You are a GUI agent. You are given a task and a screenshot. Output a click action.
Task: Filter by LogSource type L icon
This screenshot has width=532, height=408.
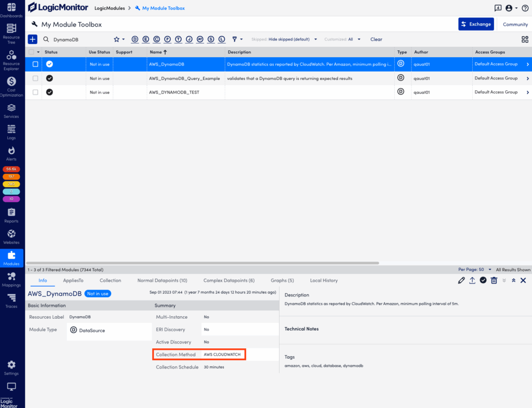point(222,39)
